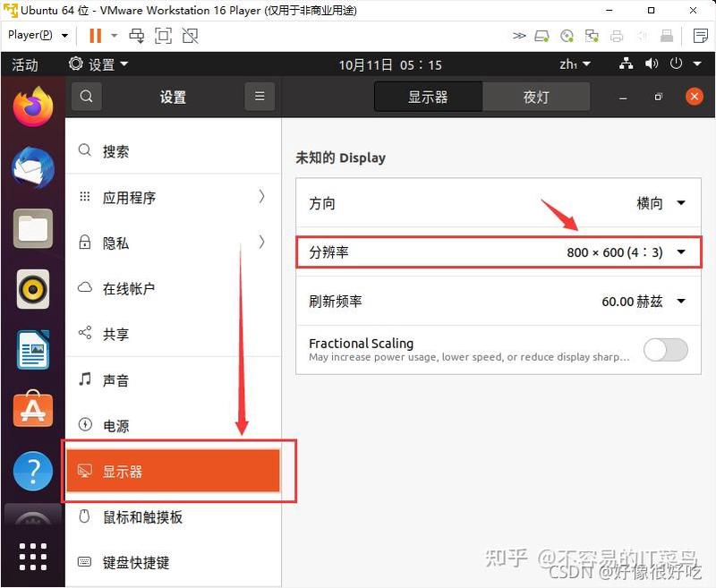The width and height of the screenshot is (716, 588).
Task: Click the VMware network adapter device icon
Action: click(x=592, y=36)
